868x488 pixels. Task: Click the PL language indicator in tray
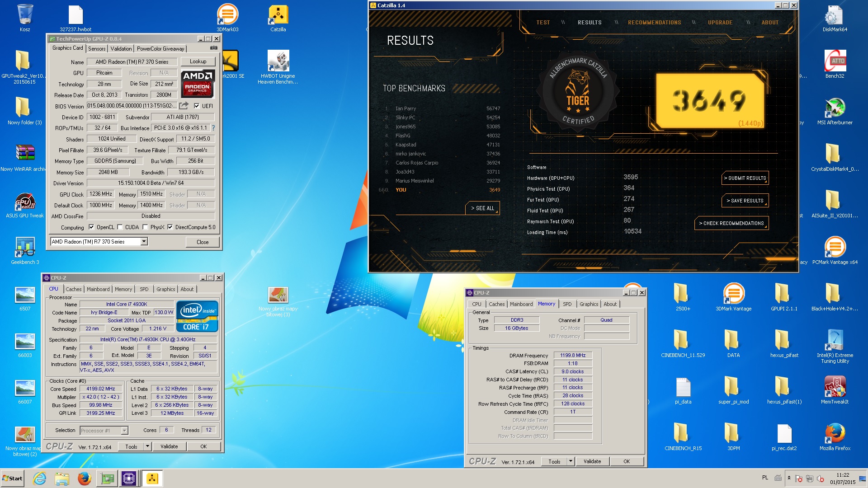(x=765, y=478)
